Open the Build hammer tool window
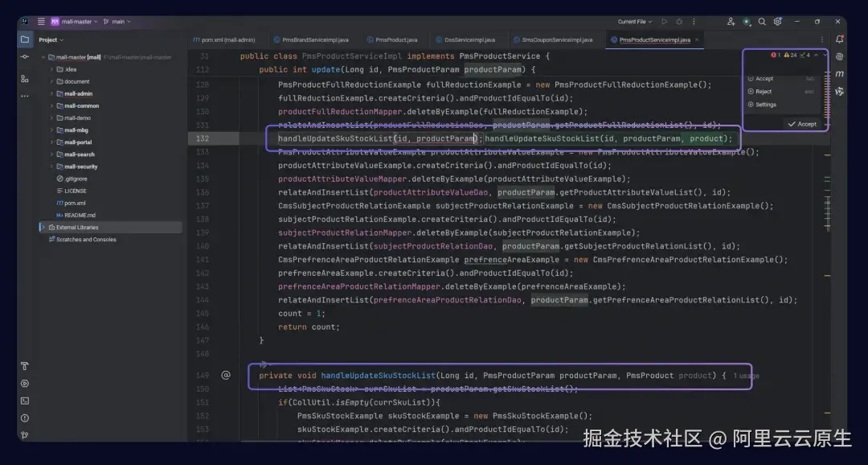This screenshot has width=868, height=465. pos(24,366)
